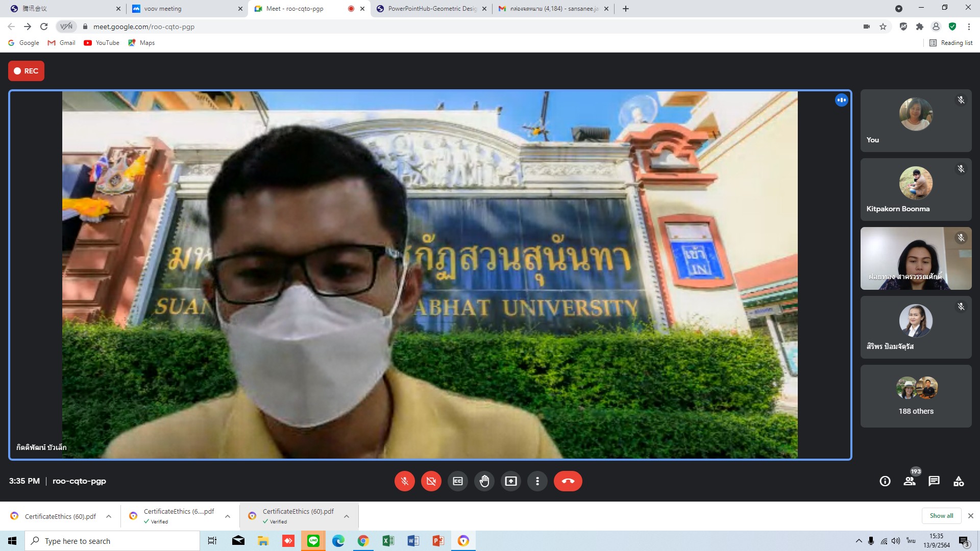Raise hand in the meeting
This screenshot has width=980, height=551.
[484, 481]
